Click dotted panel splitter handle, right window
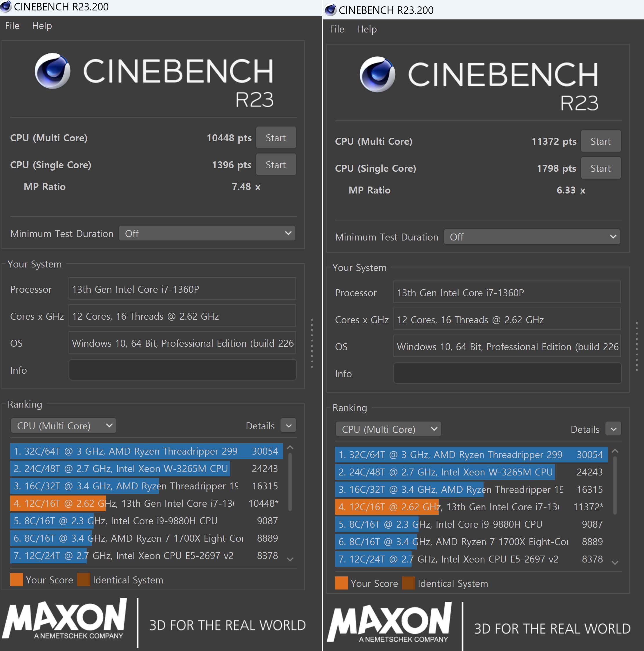 click(636, 346)
